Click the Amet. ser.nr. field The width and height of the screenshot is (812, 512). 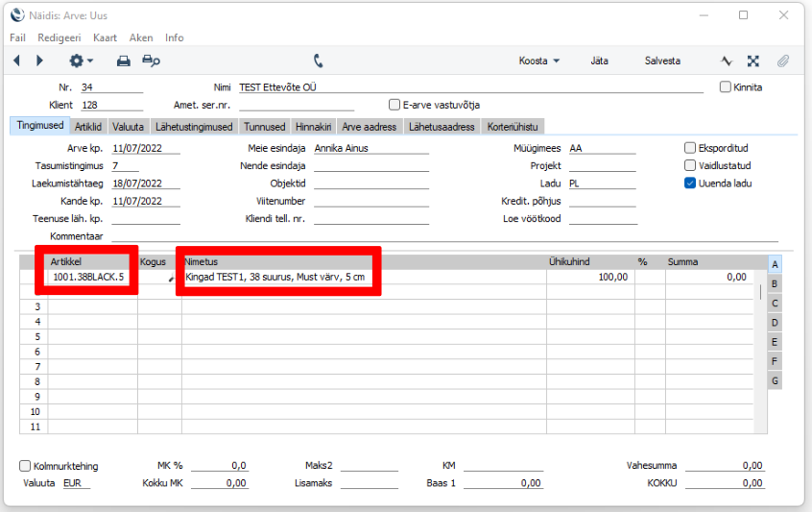[x=297, y=105]
